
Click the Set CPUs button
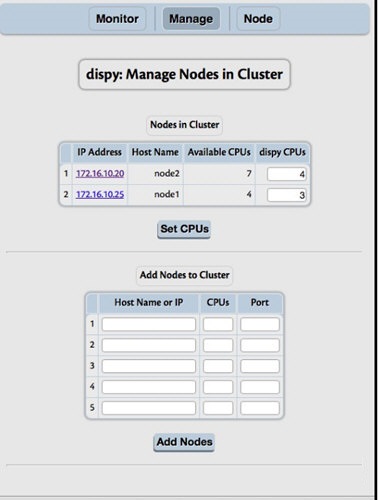[x=184, y=229]
